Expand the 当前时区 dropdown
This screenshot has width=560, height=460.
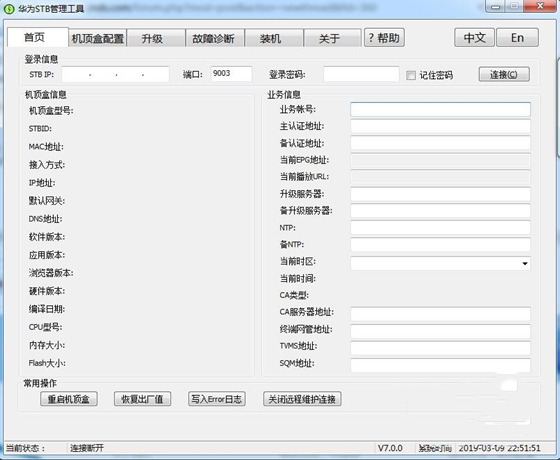525,264
